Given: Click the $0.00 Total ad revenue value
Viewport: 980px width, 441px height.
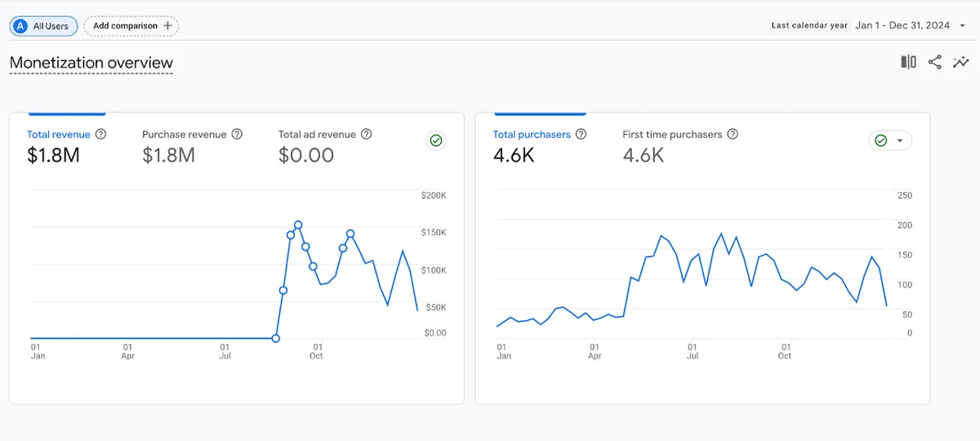Looking at the screenshot, I should pos(306,155).
